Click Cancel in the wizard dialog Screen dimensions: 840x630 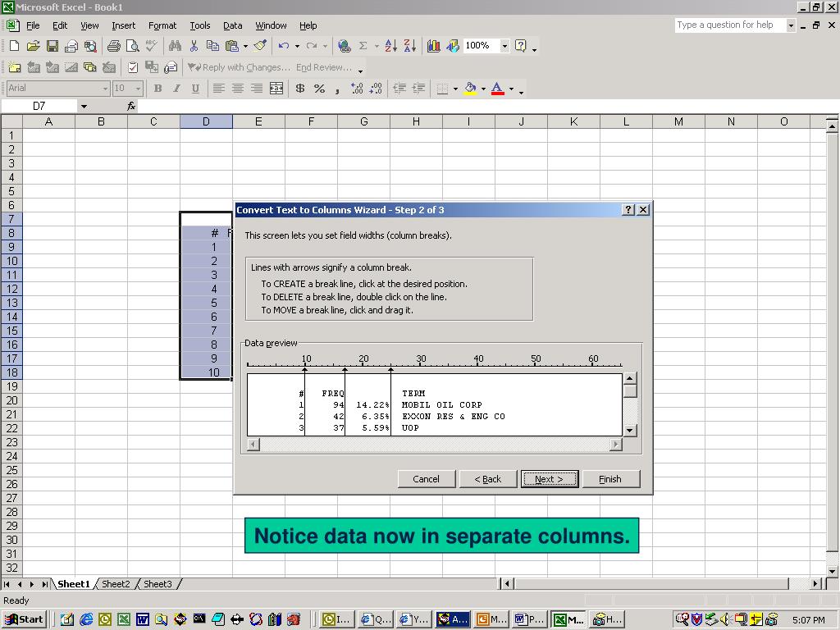426,479
